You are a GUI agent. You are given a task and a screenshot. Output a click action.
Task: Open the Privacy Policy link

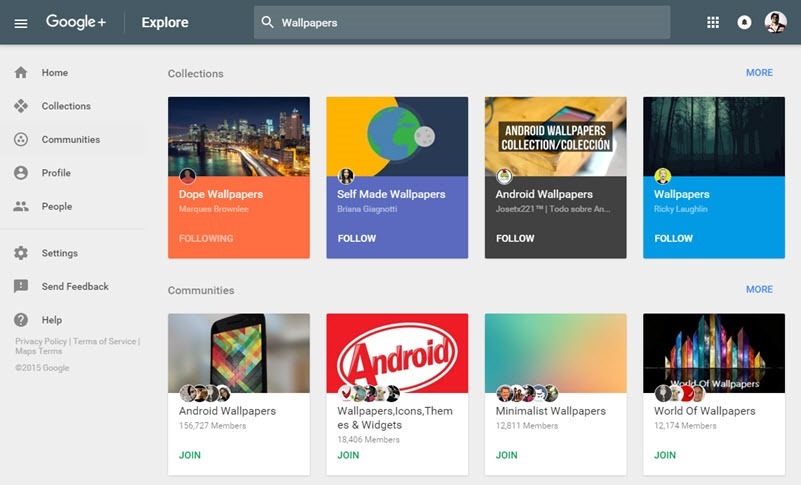tap(41, 341)
